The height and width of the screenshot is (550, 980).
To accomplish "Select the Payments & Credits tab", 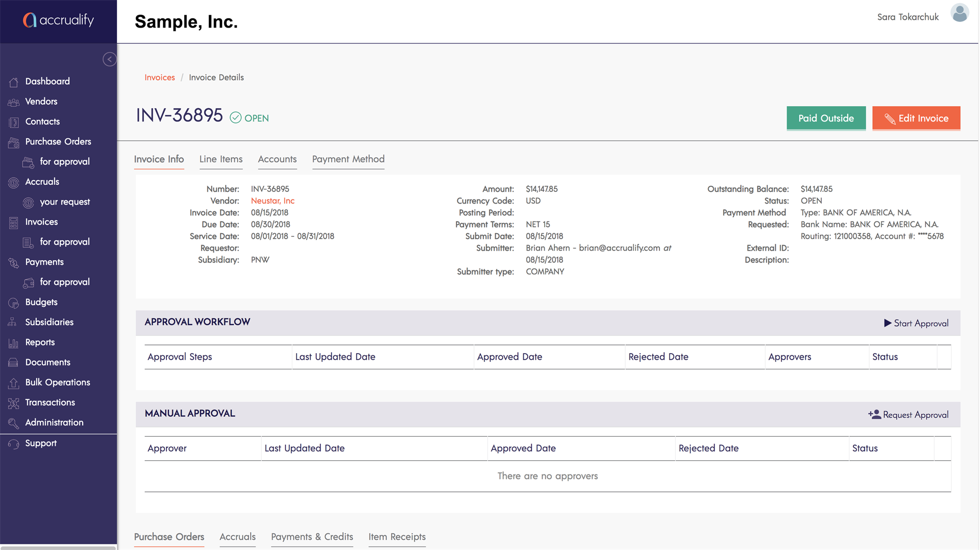I will tap(312, 537).
